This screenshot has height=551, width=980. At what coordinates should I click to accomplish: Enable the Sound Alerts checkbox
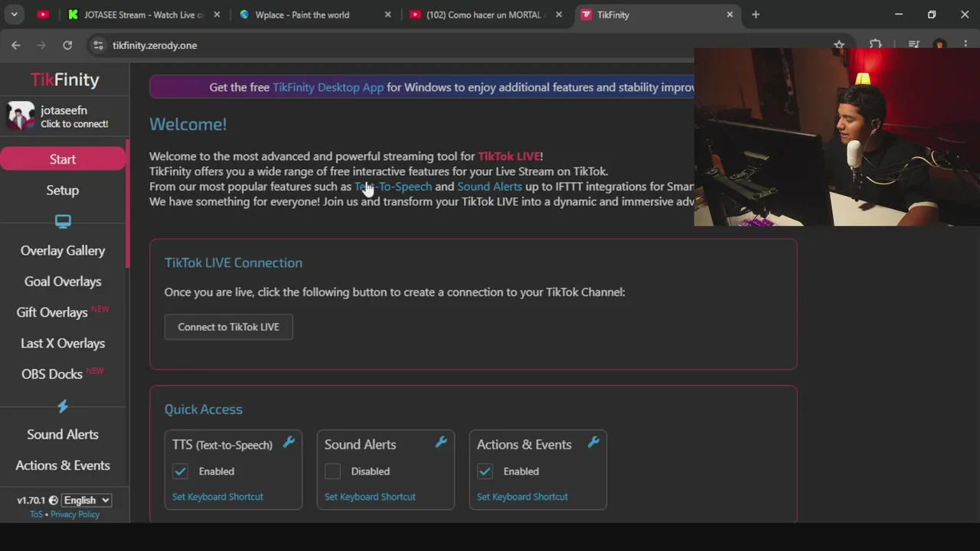tap(332, 471)
